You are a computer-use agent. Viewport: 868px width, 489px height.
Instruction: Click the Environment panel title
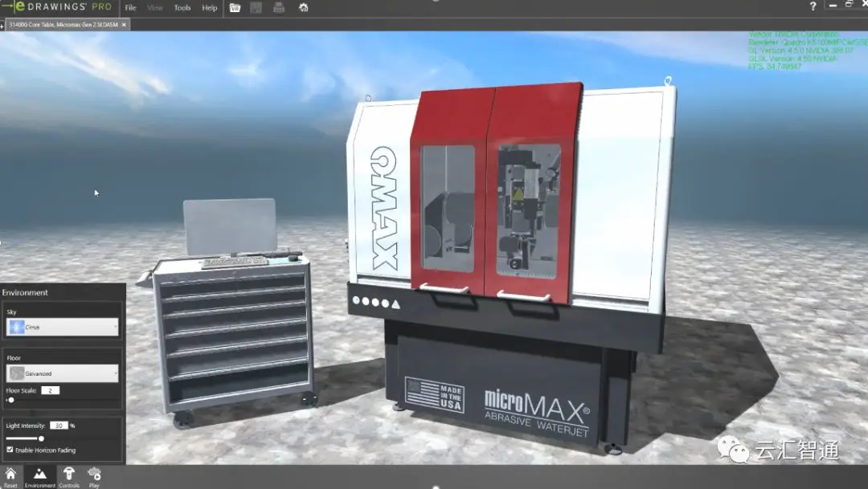coord(25,292)
